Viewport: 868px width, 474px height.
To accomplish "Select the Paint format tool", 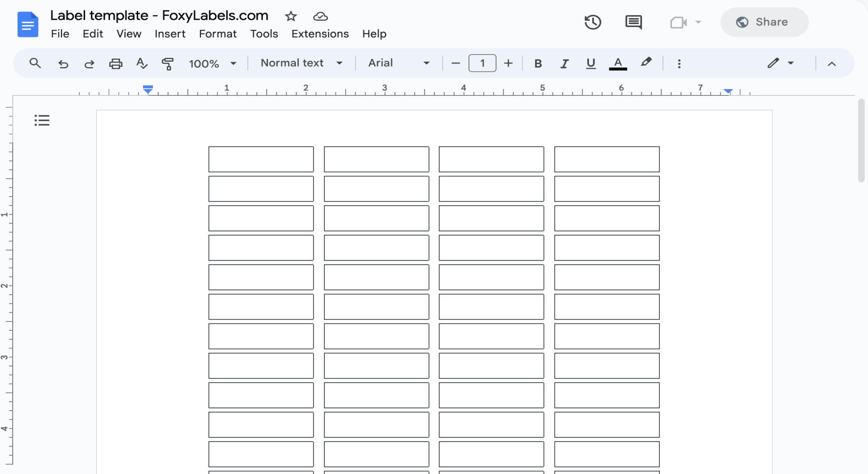I will [168, 63].
